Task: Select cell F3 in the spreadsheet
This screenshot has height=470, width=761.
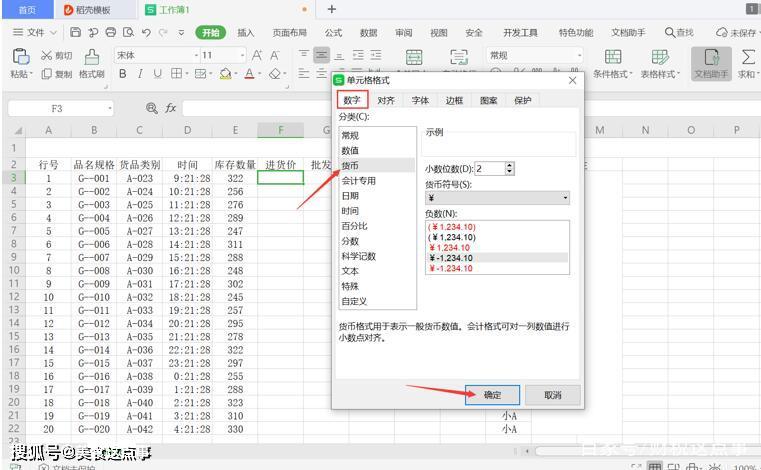Action: tap(281, 178)
